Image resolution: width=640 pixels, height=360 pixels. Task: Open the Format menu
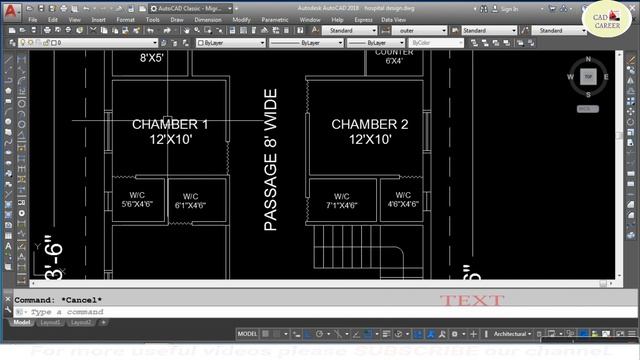tap(125, 20)
